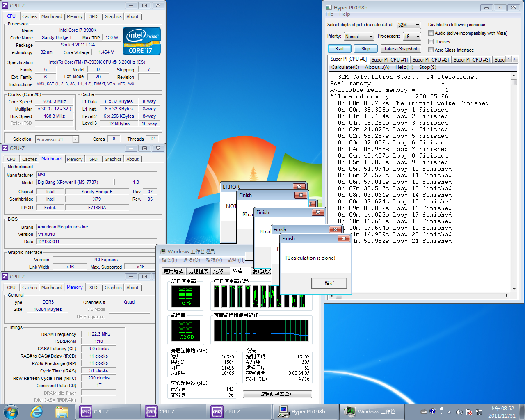Confirm PI calculation done with 確定 button
This screenshot has height=420, width=525.
click(x=329, y=283)
